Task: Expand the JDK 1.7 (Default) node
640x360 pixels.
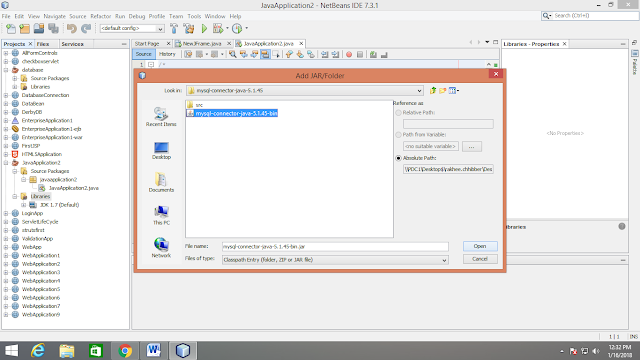Action: [24, 205]
